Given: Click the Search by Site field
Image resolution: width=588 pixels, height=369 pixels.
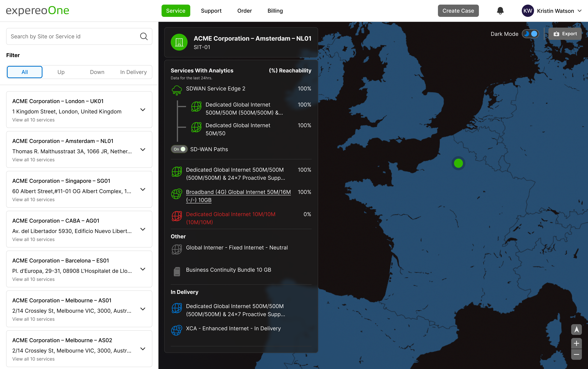Looking at the screenshot, I should [73, 36].
